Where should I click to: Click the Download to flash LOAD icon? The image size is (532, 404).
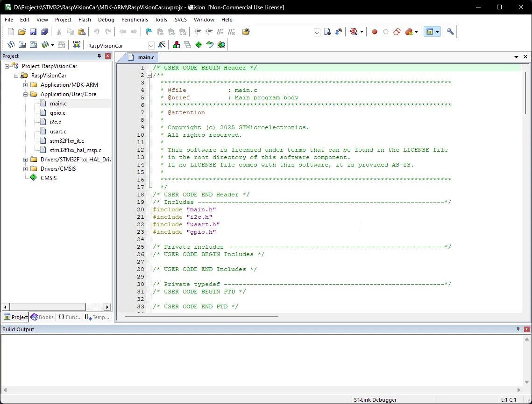click(x=77, y=45)
